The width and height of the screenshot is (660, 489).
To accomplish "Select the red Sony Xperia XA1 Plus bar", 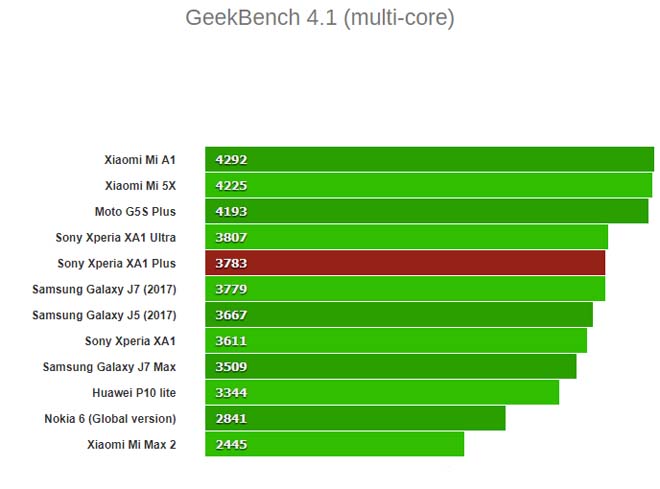I will (405, 263).
